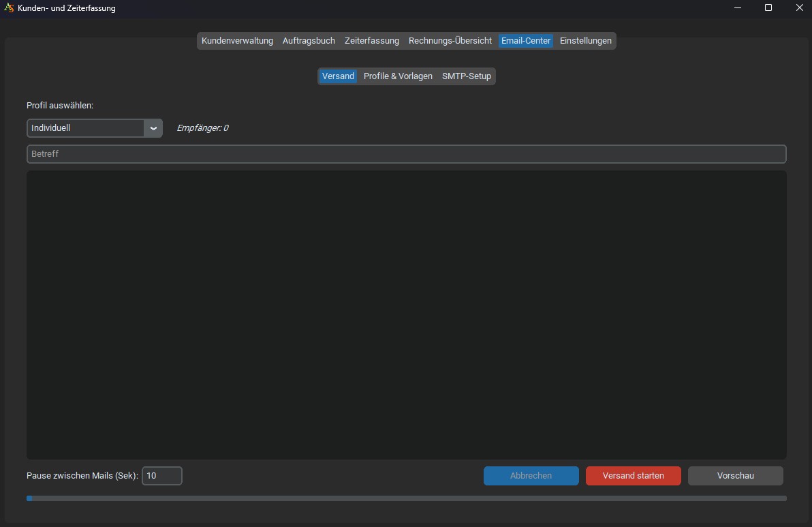812x527 pixels.
Task: Click the red Versand starten button
Action: (634, 476)
